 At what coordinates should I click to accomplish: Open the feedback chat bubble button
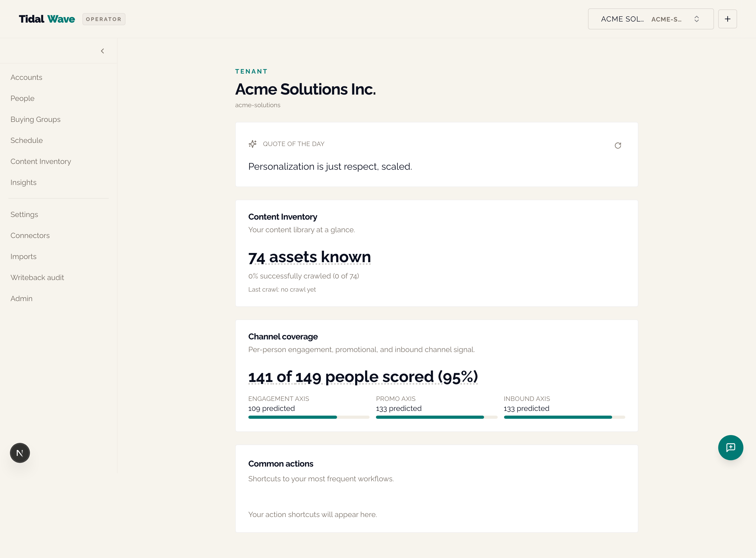[730, 448]
